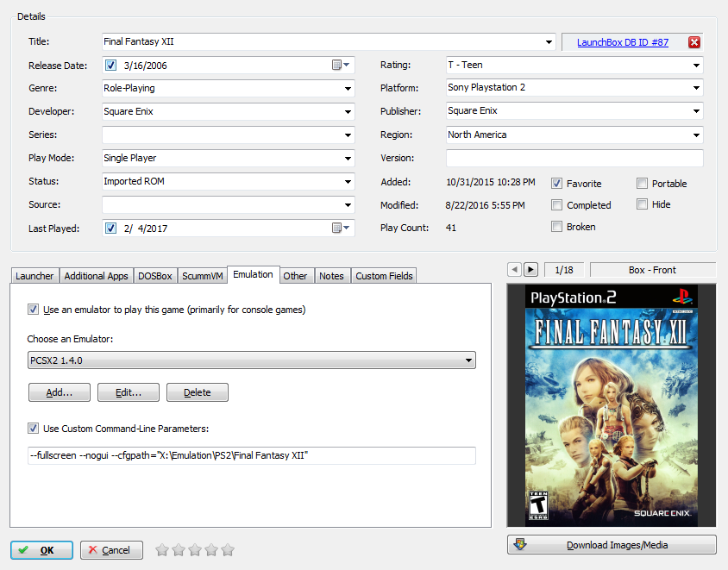Rate the game five stars
Image resolution: width=728 pixels, height=570 pixels.
tap(228, 550)
